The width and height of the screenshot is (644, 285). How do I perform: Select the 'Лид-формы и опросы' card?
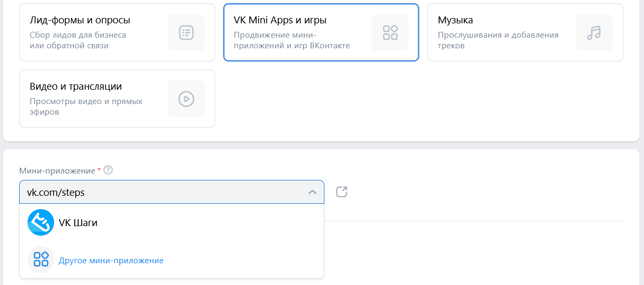tap(117, 32)
